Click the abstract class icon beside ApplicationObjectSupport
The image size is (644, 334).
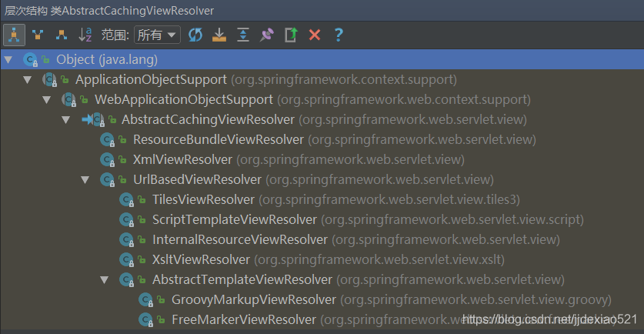point(50,80)
